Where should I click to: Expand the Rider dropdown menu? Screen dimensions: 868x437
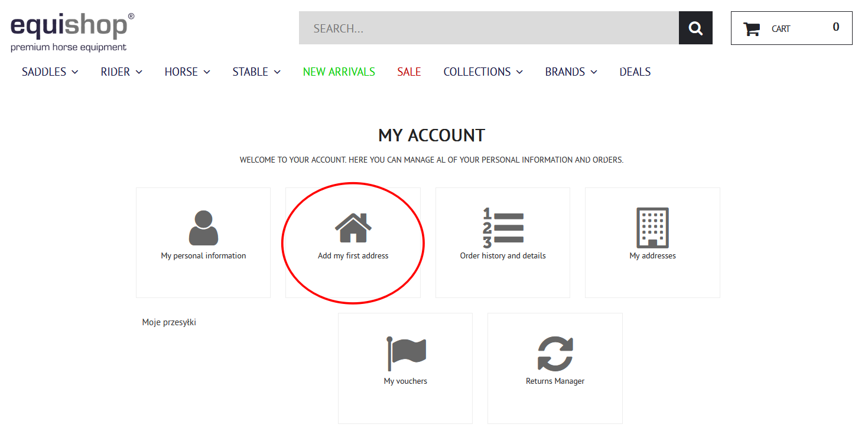[121, 72]
